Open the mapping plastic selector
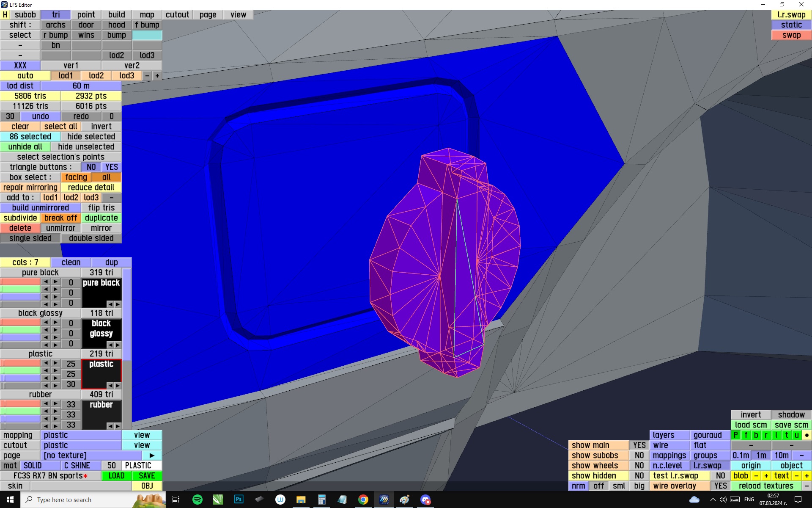This screenshot has height=508, width=812. point(81,435)
